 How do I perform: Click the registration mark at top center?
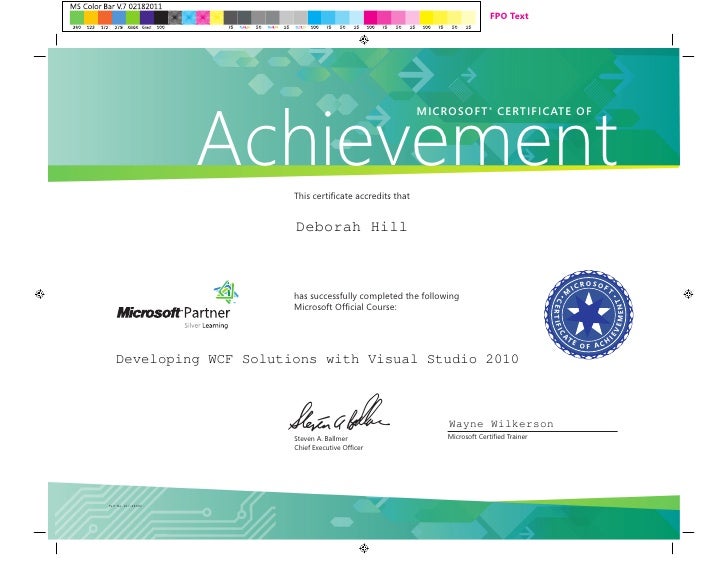[x=364, y=40]
